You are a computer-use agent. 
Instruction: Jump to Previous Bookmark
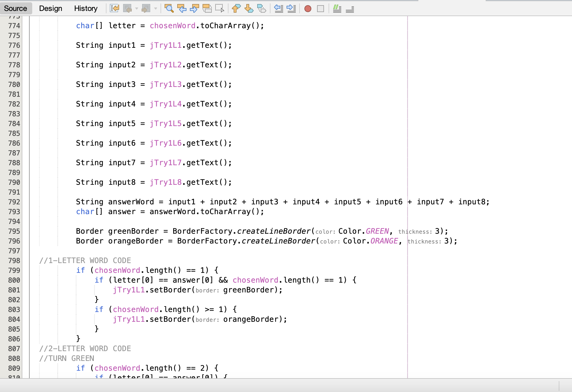[236, 9]
